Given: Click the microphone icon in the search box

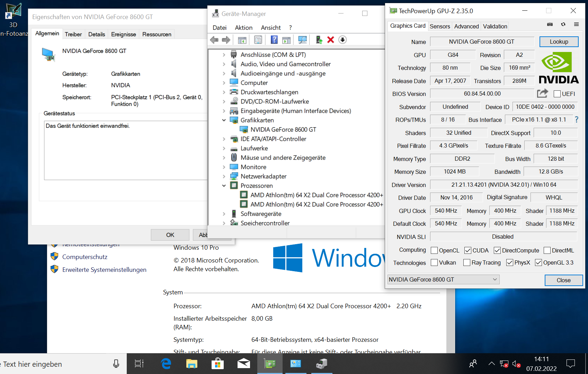Looking at the screenshot, I should (116, 364).
